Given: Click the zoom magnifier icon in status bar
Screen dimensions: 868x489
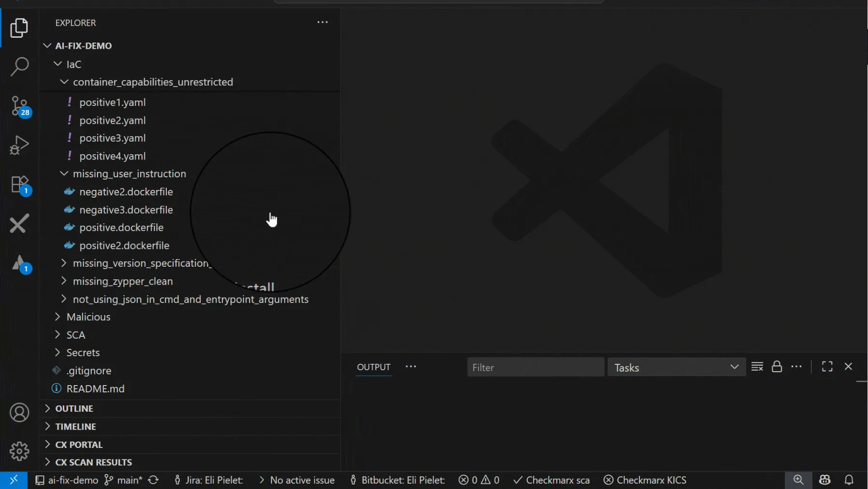Looking at the screenshot, I should (798, 480).
